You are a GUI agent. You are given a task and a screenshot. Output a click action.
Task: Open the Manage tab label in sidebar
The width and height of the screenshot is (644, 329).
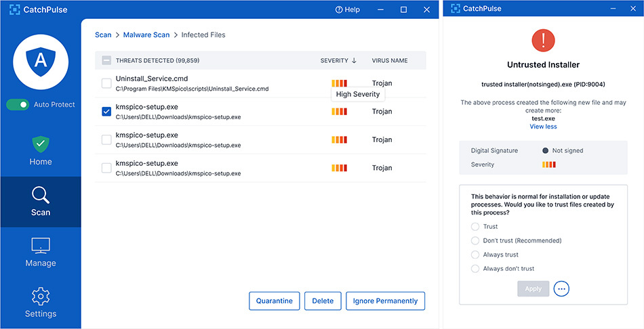click(41, 263)
